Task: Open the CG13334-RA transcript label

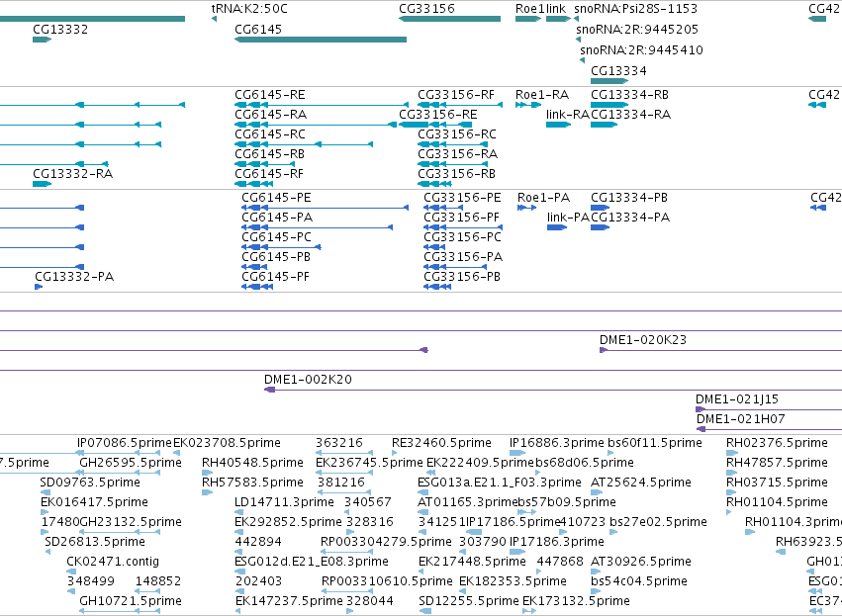Action: pos(630,115)
